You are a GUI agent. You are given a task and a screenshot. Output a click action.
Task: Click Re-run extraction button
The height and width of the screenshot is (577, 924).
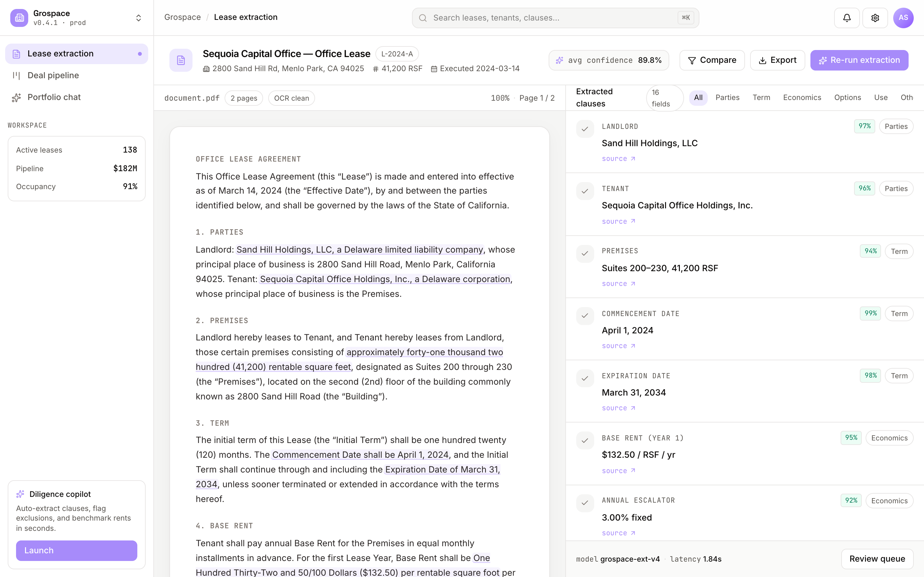[x=859, y=60]
